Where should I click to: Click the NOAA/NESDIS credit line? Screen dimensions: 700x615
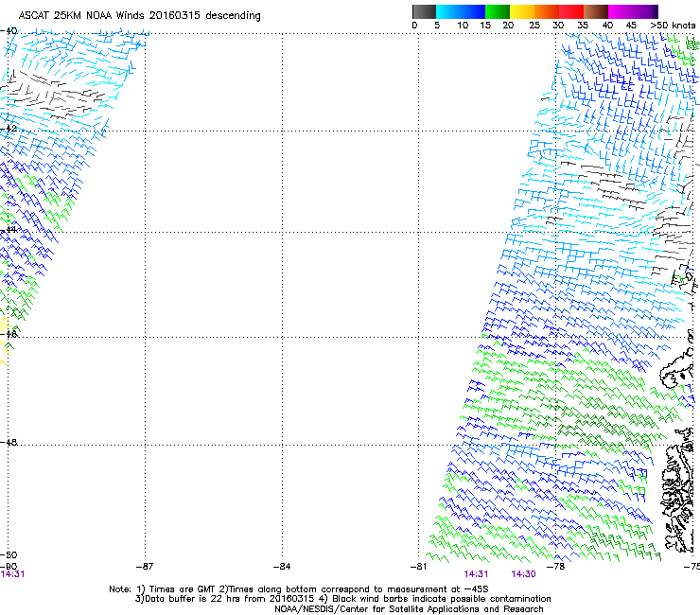409,609
